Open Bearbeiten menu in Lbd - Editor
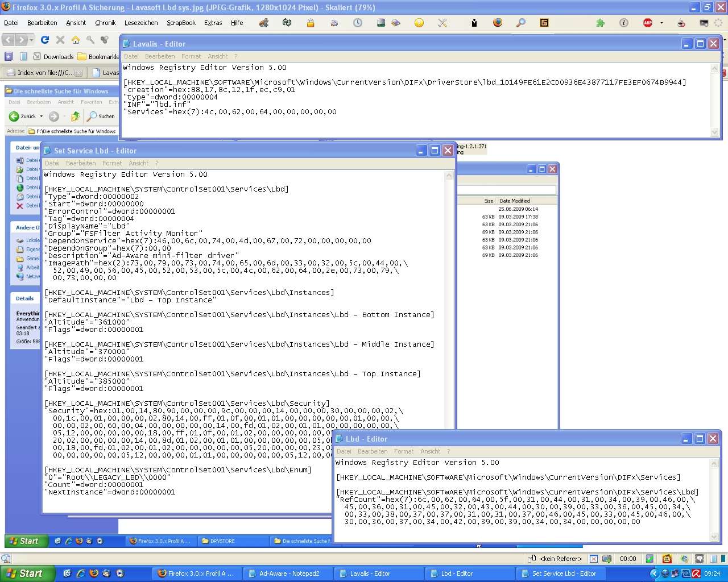This screenshot has height=582, width=728. pos(373,451)
